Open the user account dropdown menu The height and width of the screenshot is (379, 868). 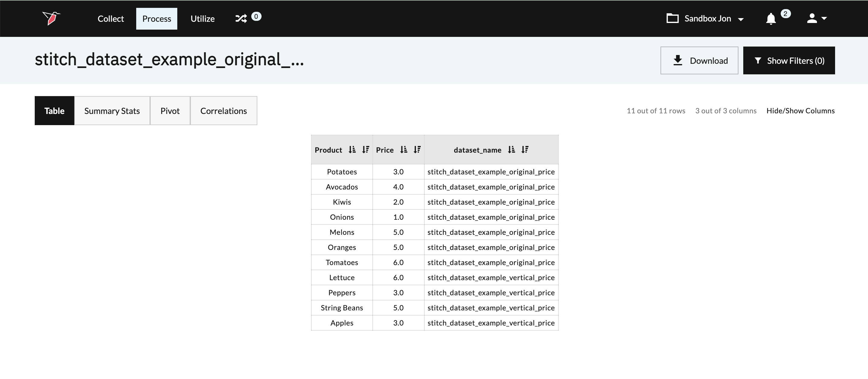tap(817, 18)
